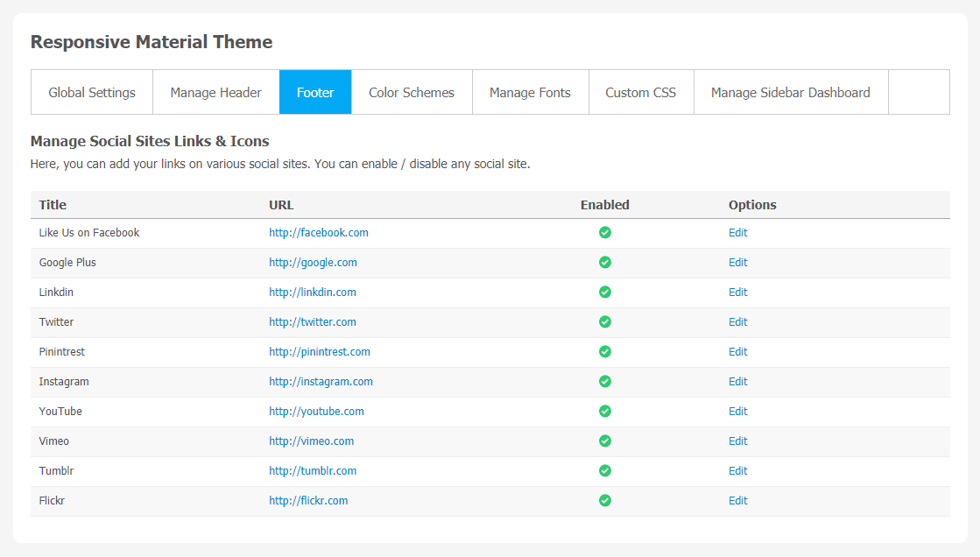
Task: Click the 'Twitter' title text
Action: [x=56, y=322]
